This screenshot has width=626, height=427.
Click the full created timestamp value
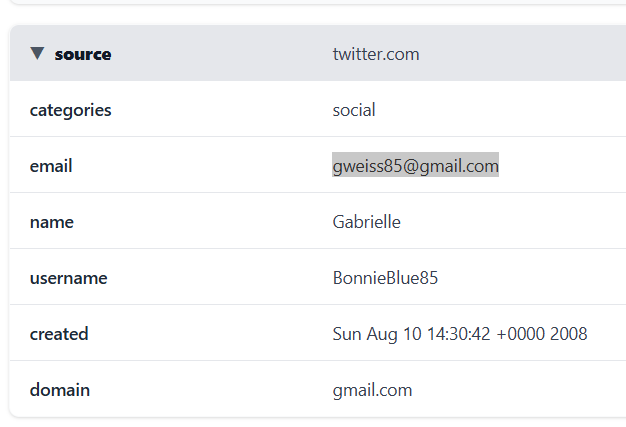pyautogui.click(x=460, y=334)
